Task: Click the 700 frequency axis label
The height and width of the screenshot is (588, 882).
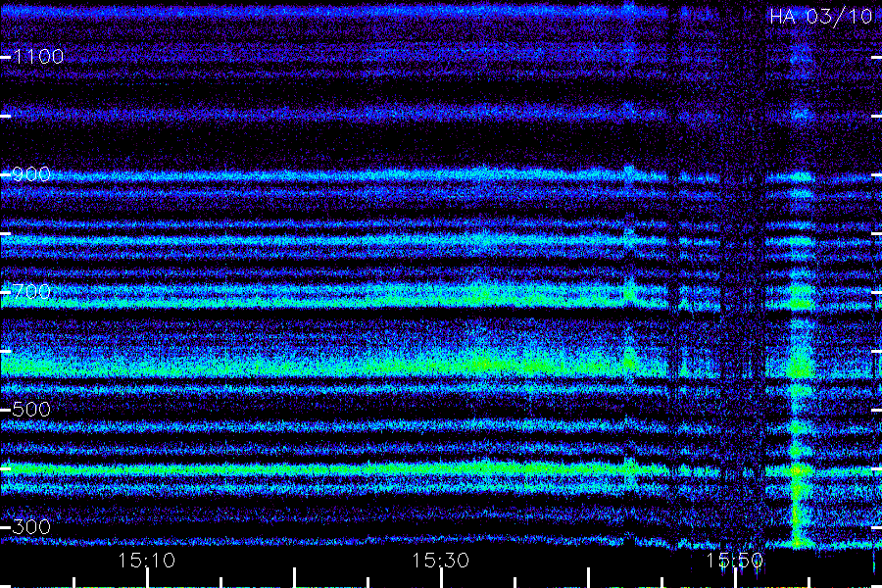Action: click(31, 291)
